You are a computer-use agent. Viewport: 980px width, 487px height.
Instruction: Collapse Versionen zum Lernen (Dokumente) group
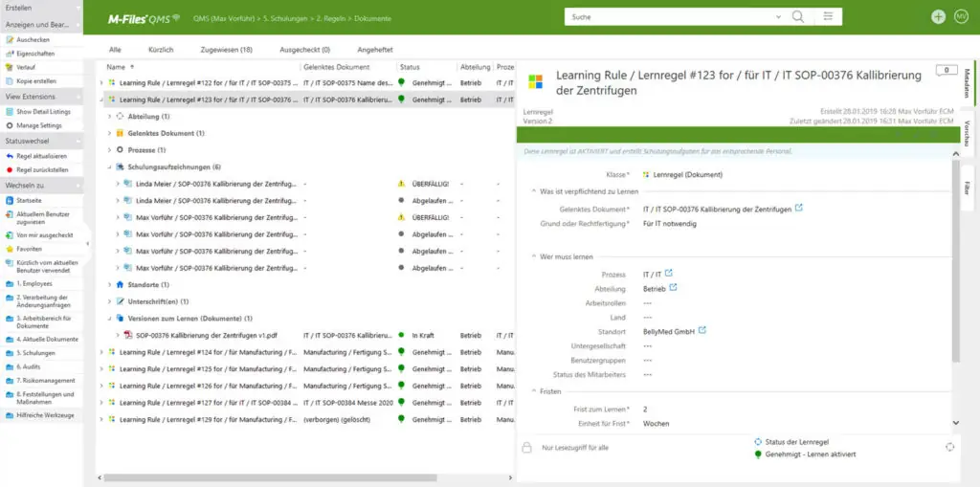click(110, 319)
